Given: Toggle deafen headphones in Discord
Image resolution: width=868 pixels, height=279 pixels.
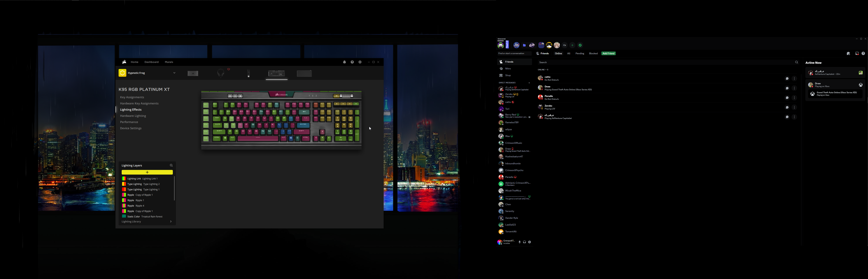Looking at the screenshot, I should point(525,242).
